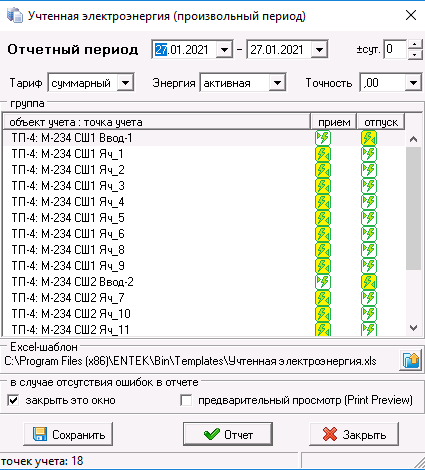Open the start date dropdown calendar
The image size is (425, 470).
point(224,50)
